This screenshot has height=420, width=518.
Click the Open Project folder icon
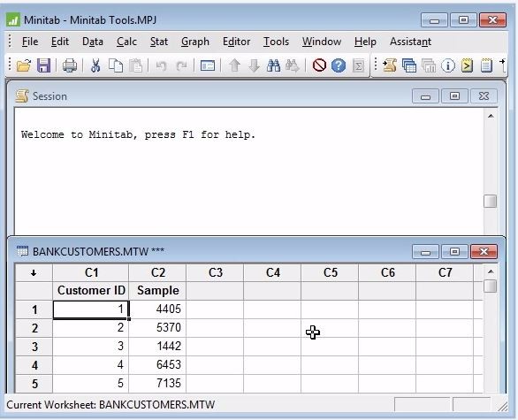(x=24, y=65)
